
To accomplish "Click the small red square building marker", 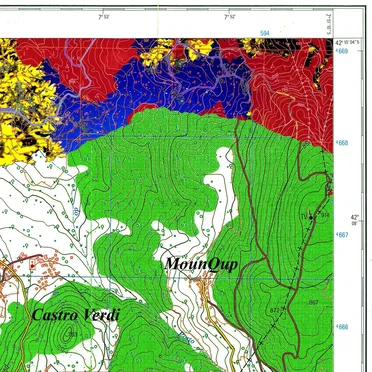I will coord(32,266).
